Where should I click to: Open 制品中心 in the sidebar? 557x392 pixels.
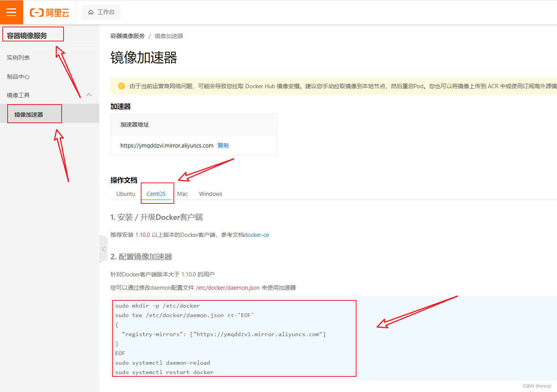coord(18,76)
